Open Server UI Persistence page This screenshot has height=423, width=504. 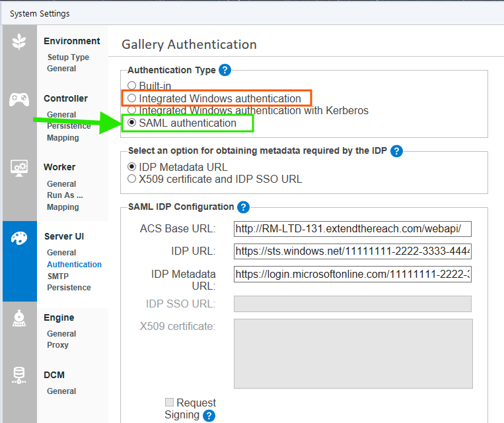point(69,288)
